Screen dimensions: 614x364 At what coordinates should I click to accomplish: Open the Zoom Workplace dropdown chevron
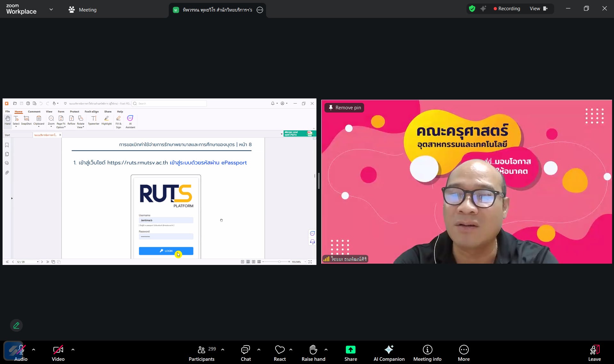51,10
